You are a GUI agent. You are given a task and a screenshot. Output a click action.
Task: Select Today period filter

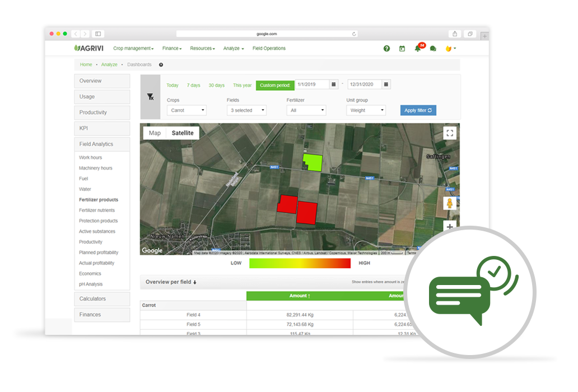coord(172,85)
